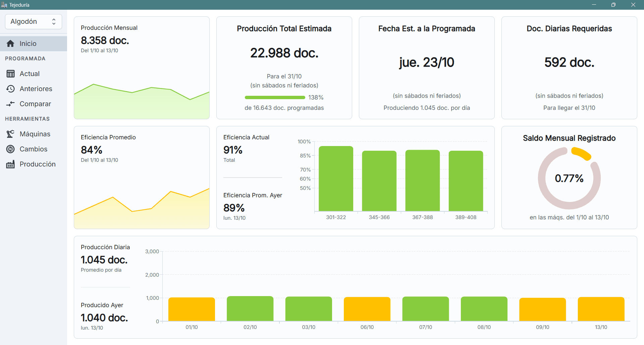Restore the window using title bar button
Viewport: 644px width, 345px height.
(x=613, y=5)
